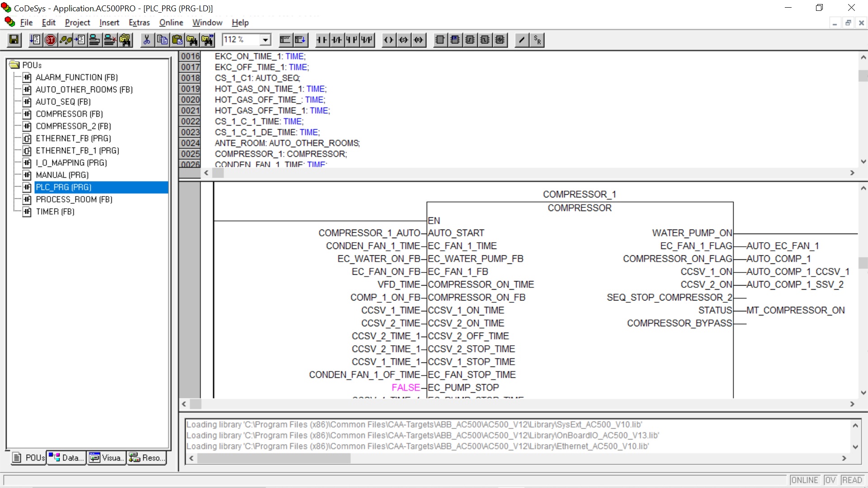This screenshot has height=488, width=868.
Task: Open the Project menu
Action: (77, 23)
